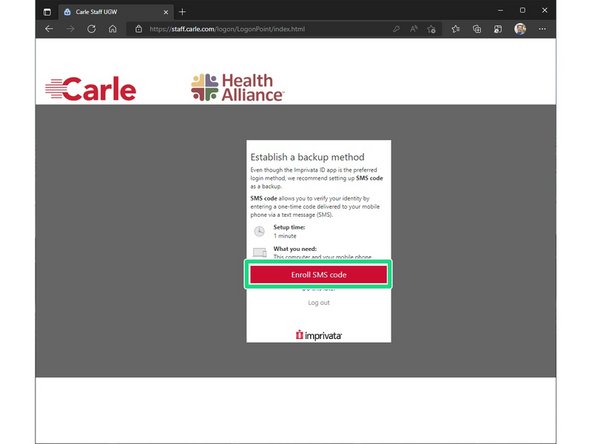Click the Carle logo
Image resolution: width=592 pixels, height=444 pixels.
coord(91,89)
